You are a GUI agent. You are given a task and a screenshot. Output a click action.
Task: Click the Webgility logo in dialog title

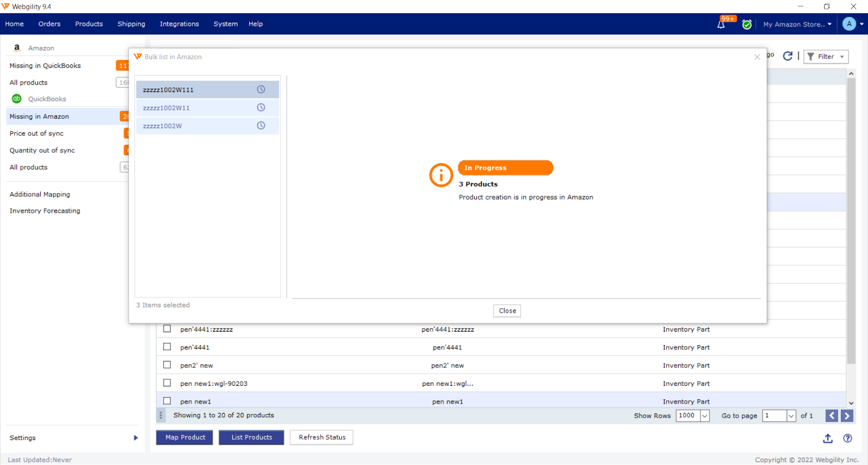coord(138,56)
